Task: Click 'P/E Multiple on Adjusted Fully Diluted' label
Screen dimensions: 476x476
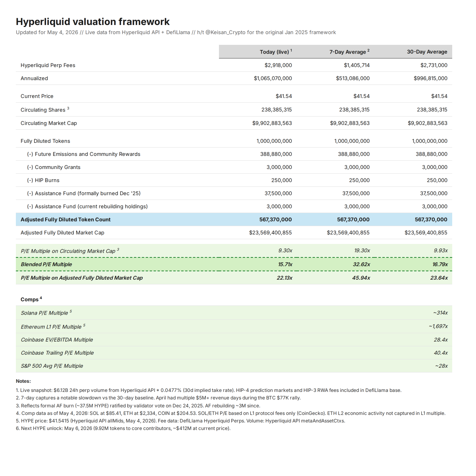Action: coord(82,278)
